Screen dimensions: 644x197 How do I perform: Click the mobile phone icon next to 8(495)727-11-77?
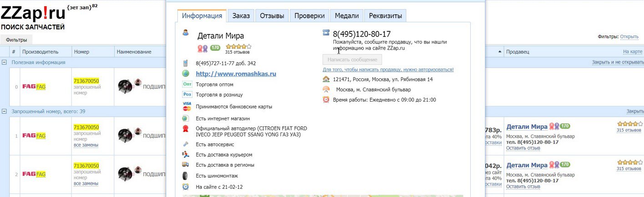(186, 63)
